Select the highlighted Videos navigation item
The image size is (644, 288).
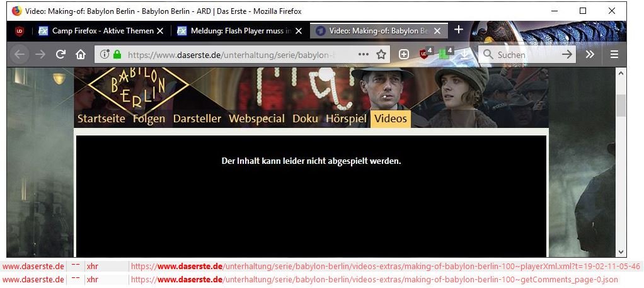coord(391,118)
